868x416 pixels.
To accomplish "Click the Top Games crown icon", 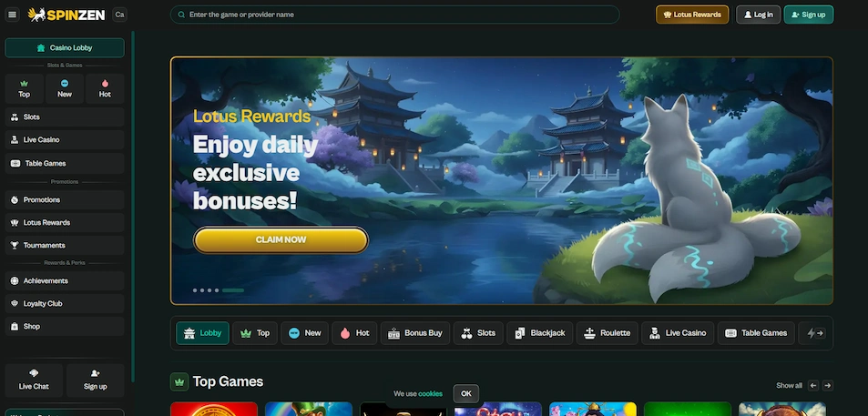I will (x=179, y=381).
